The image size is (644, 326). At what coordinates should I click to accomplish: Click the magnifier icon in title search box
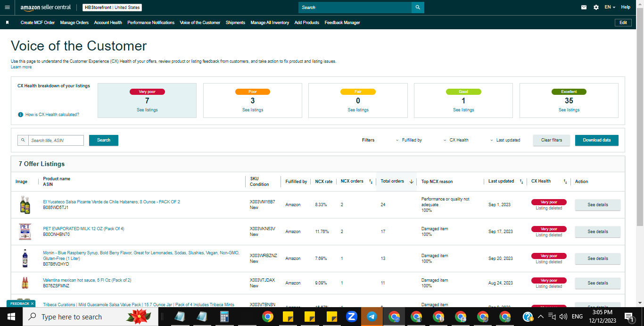coord(23,140)
